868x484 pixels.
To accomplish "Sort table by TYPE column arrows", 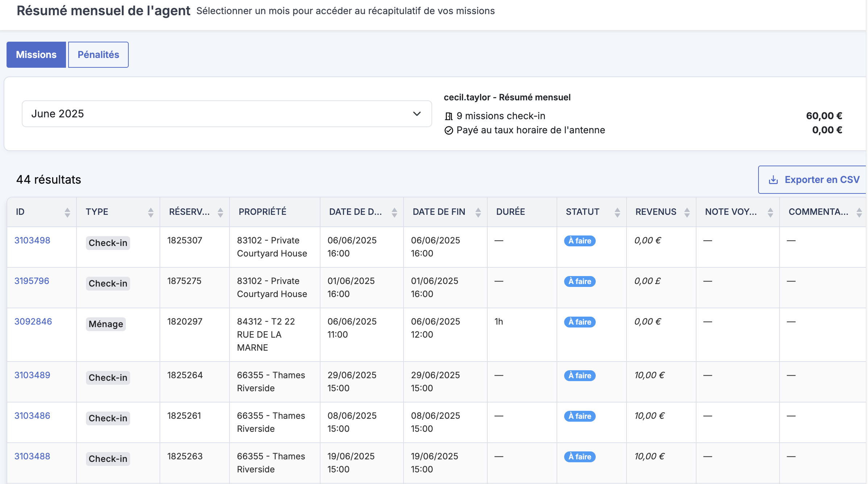I will pos(151,212).
